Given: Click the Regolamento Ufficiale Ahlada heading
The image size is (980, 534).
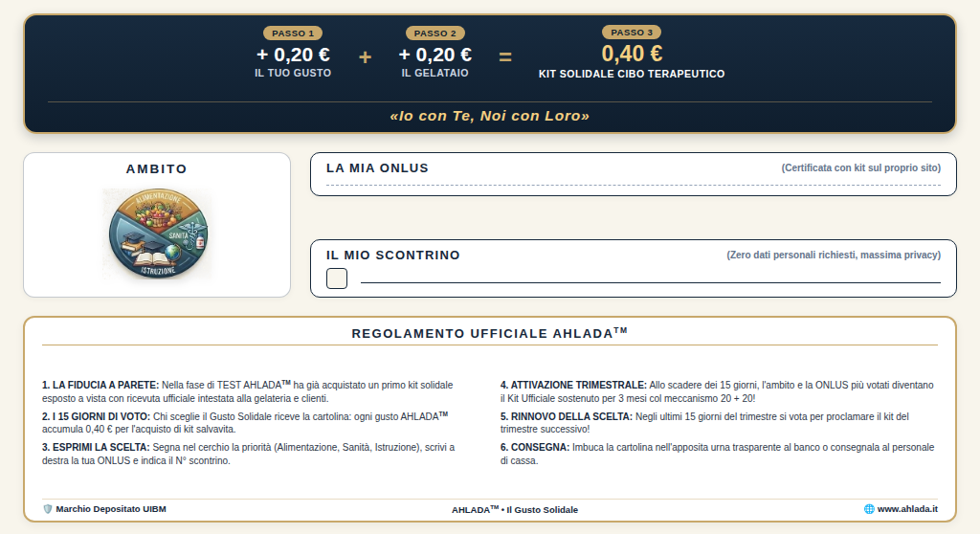Looking at the screenshot, I should 489,333.
